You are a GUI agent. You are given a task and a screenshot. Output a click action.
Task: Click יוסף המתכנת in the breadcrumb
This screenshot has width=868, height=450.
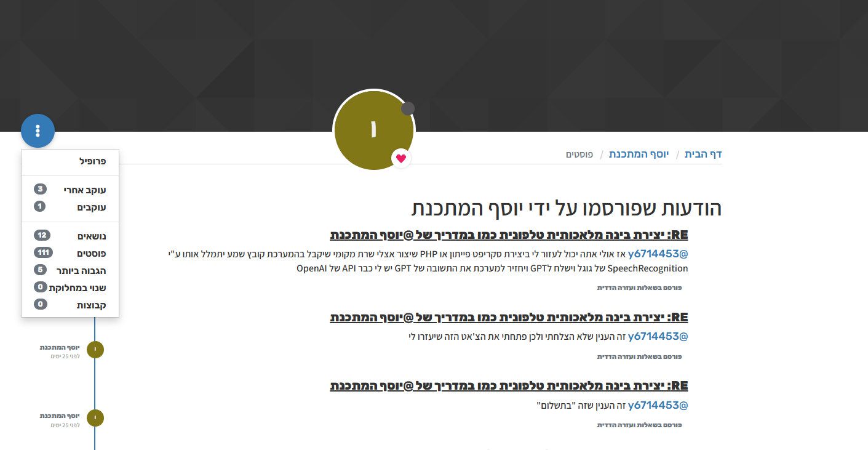coord(639,154)
